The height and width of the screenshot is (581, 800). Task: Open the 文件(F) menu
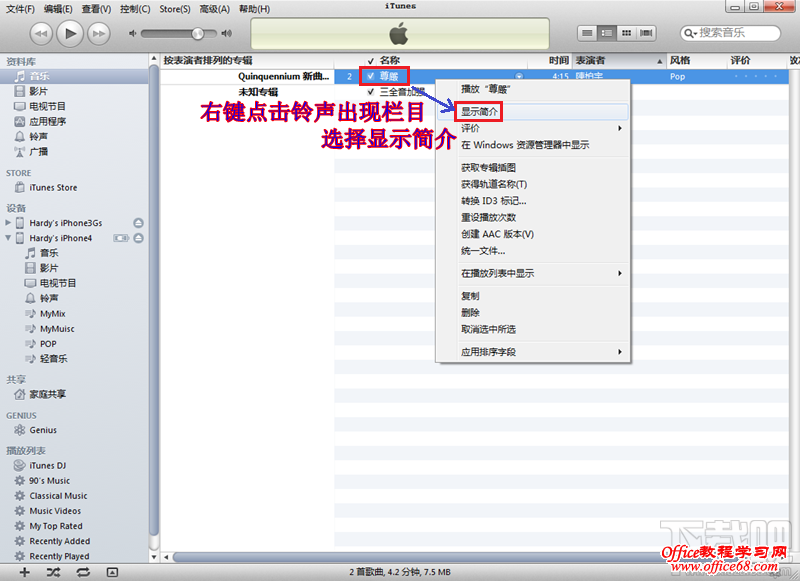coord(20,9)
